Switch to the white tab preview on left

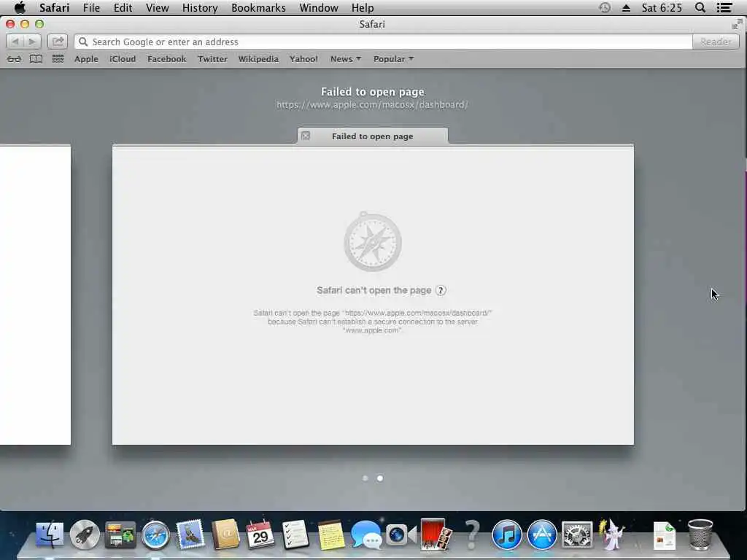coord(35,295)
